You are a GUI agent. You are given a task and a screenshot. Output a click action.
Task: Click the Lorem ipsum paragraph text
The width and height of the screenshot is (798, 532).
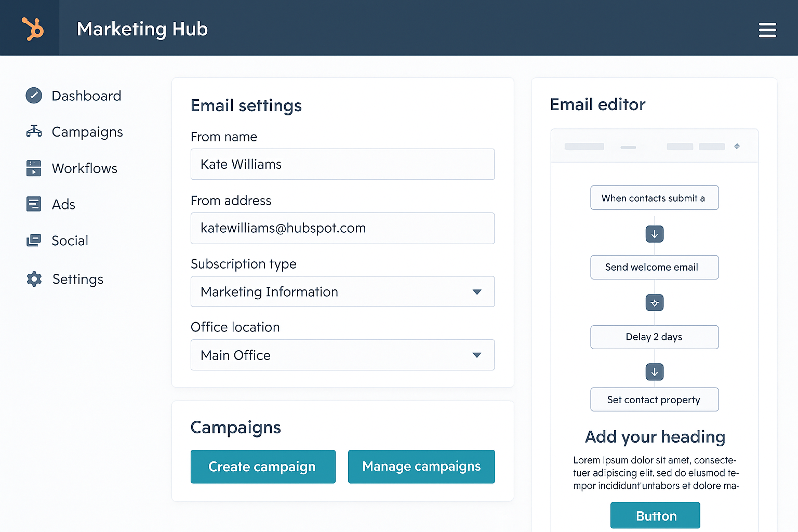656,473
